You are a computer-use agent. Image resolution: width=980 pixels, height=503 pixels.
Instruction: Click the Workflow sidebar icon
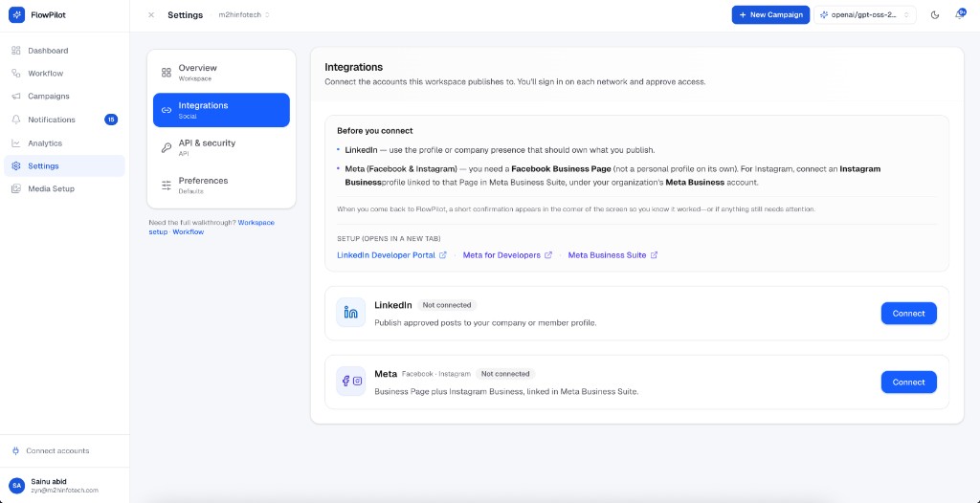[16, 73]
